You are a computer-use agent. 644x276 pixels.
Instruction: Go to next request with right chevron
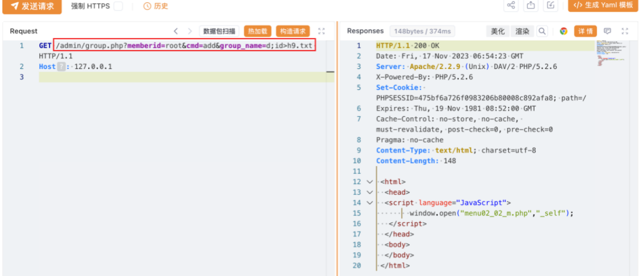click(190, 31)
